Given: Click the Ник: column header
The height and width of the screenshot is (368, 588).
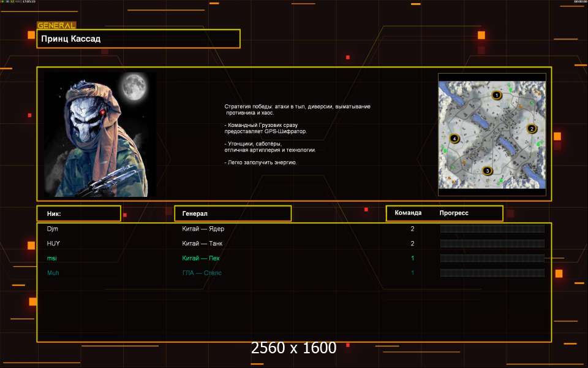Looking at the screenshot, I should [78, 213].
